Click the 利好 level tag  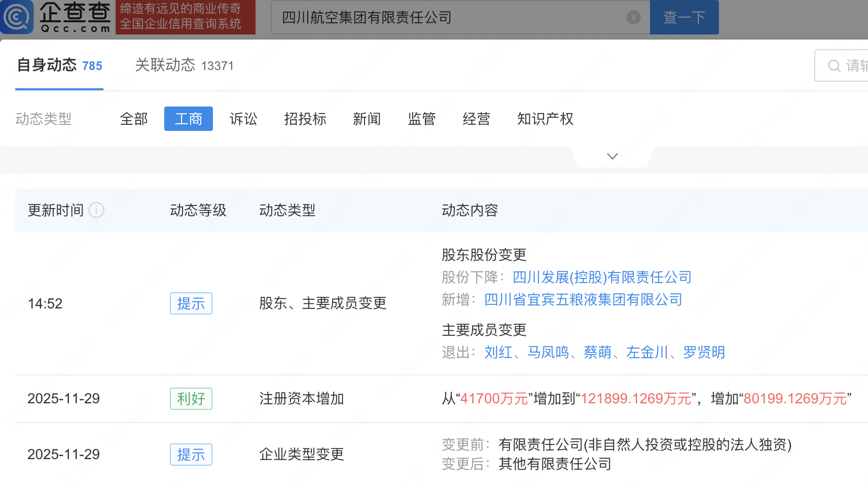(x=191, y=399)
